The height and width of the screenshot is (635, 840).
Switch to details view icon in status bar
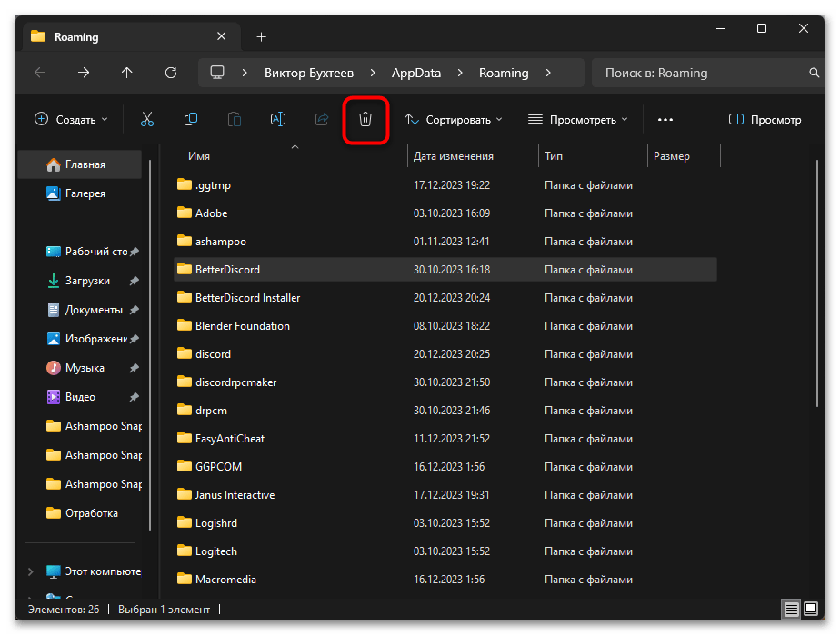tap(791, 609)
